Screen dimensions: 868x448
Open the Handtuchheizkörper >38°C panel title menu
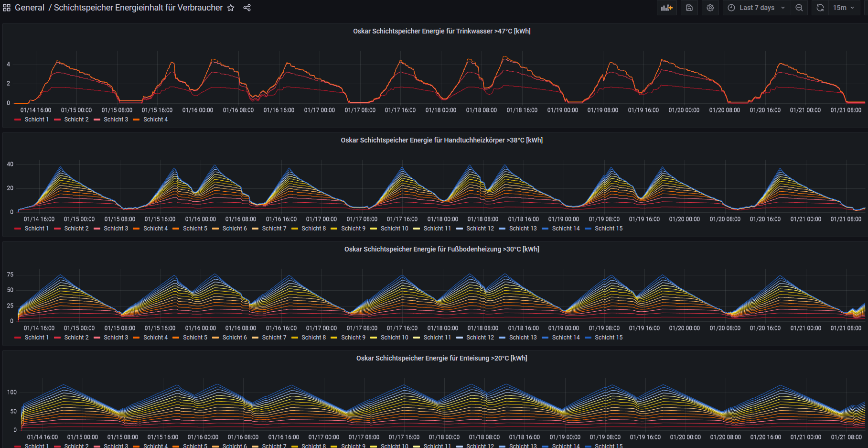(x=441, y=140)
